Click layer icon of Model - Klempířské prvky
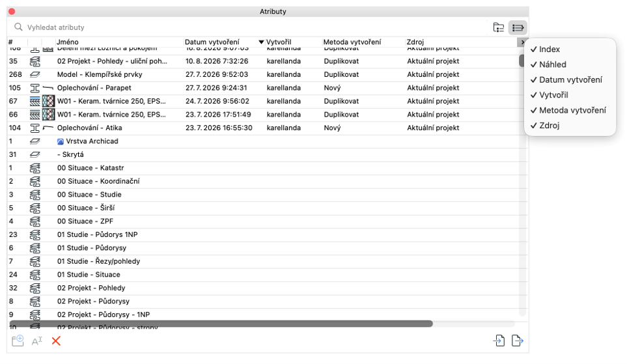Image resolution: width=627 pixels, height=364 pixels. [35, 74]
